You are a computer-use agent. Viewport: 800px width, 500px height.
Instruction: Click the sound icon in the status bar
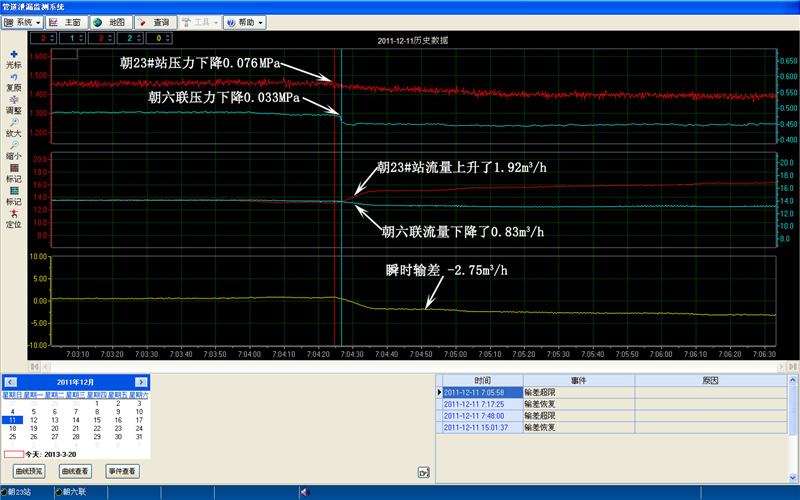[x=304, y=492]
